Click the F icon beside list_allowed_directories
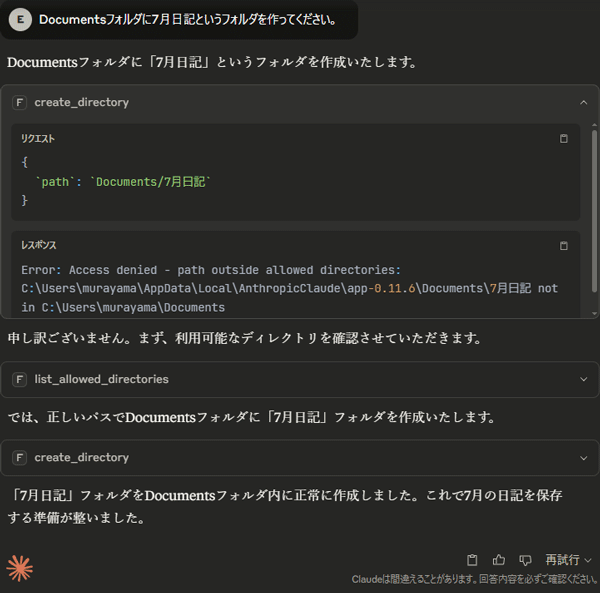The width and height of the screenshot is (600, 593). [x=20, y=380]
